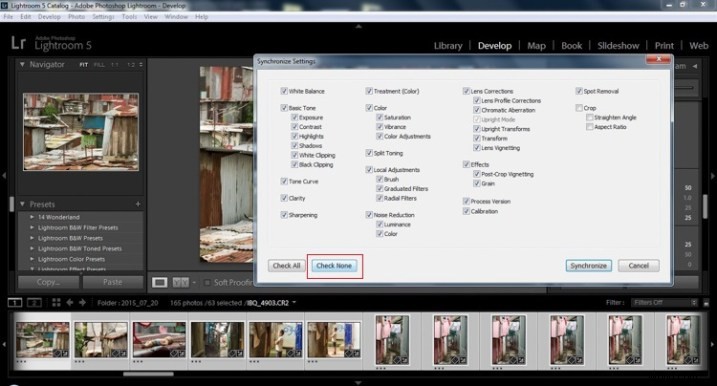Open grid view icon above filmstrip

pyautogui.click(x=56, y=302)
